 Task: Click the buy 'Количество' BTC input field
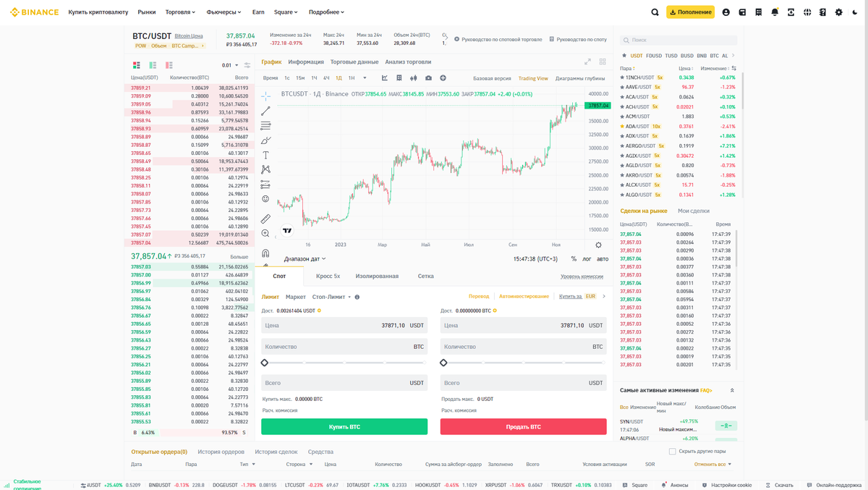(344, 347)
